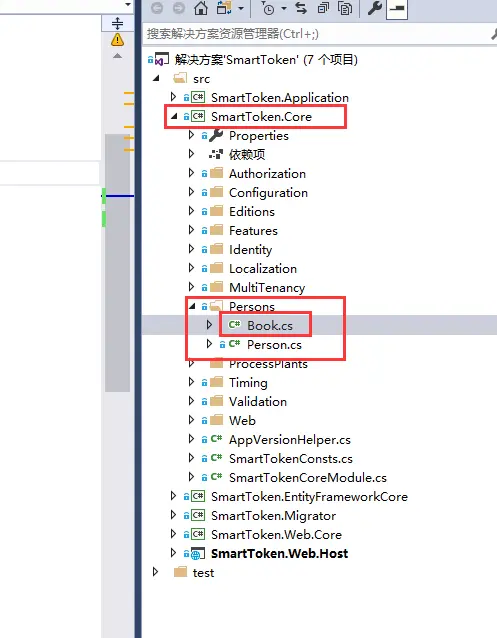Screen dimensions: 497x638
Task: Click the editor split handle icon
Action: click(117, 23)
